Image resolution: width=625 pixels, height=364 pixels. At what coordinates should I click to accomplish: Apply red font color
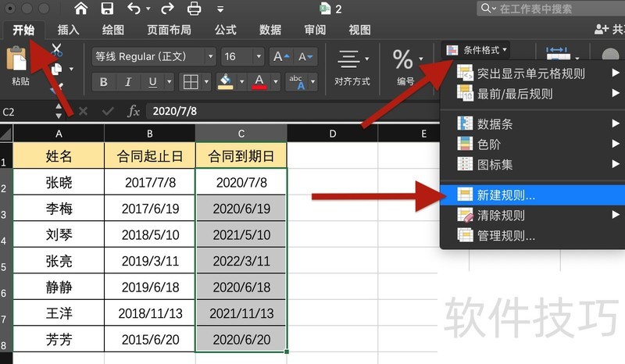[x=259, y=82]
